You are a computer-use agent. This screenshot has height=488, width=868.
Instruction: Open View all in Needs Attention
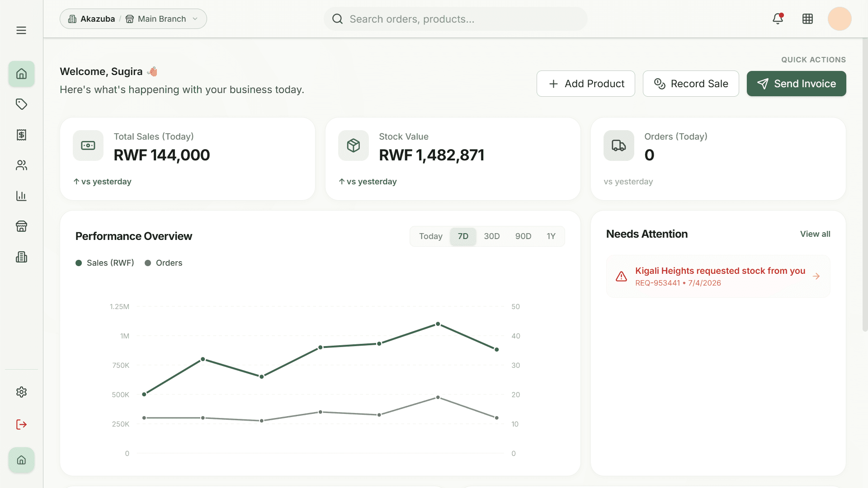[x=815, y=234]
